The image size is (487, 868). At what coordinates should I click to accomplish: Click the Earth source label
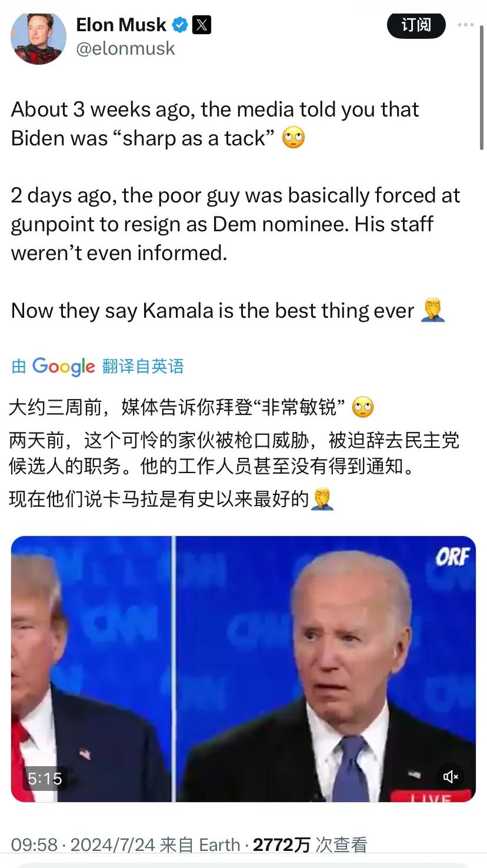point(219,845)
